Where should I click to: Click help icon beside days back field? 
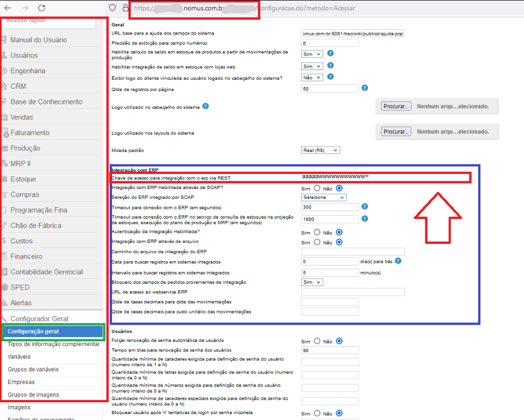click(397, 261)
